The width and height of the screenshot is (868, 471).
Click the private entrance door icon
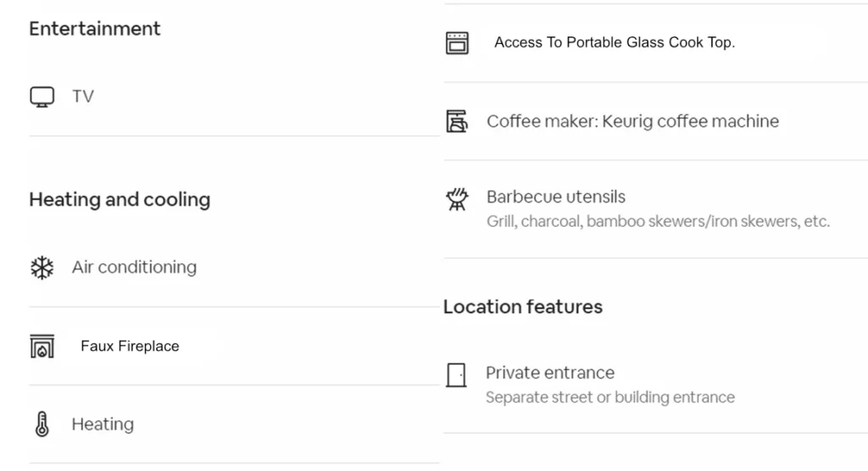pyautogui.click(x=456, y=375)
